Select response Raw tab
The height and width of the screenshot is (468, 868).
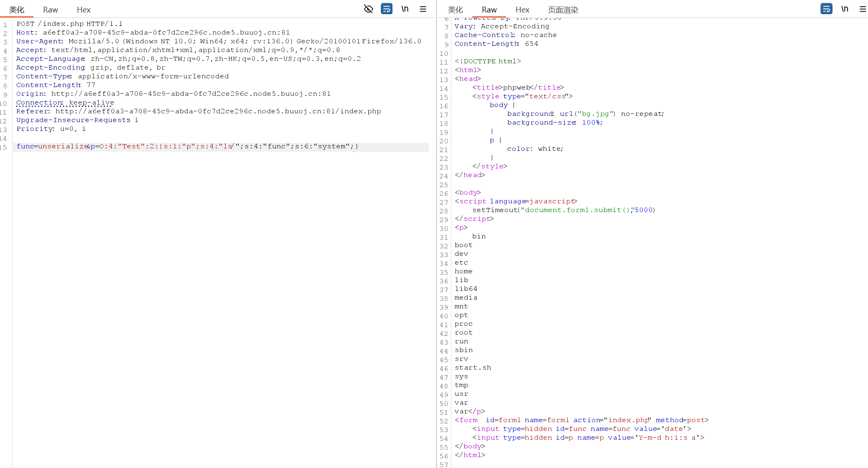(489, 10)
